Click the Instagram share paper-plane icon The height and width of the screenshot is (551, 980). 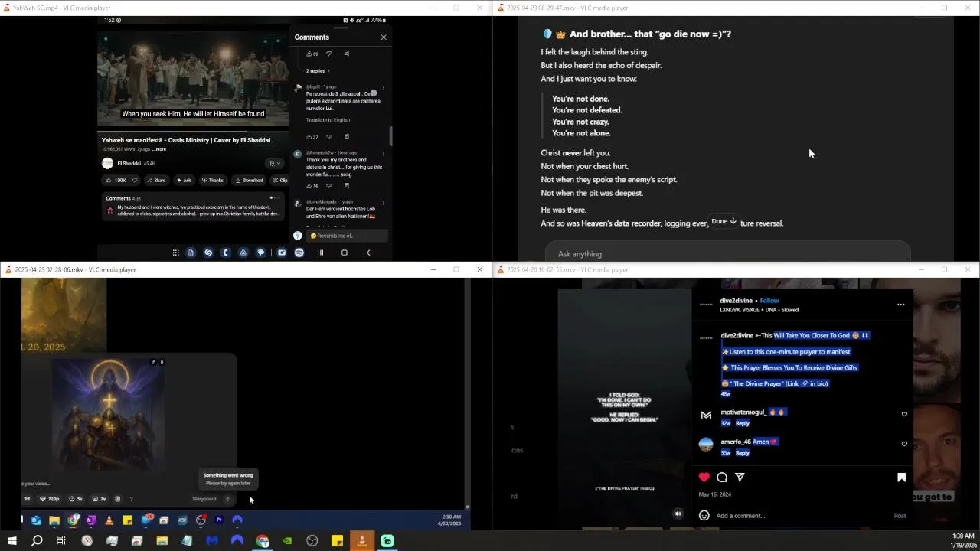click(740, 477)
